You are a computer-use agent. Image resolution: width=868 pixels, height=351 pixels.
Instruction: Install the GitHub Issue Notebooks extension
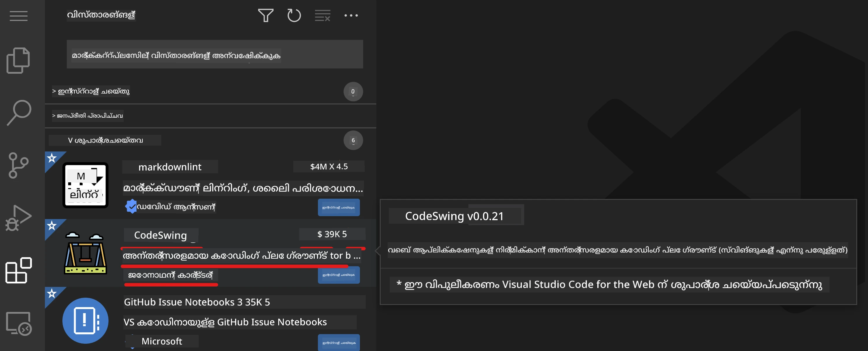coord(339,343)
